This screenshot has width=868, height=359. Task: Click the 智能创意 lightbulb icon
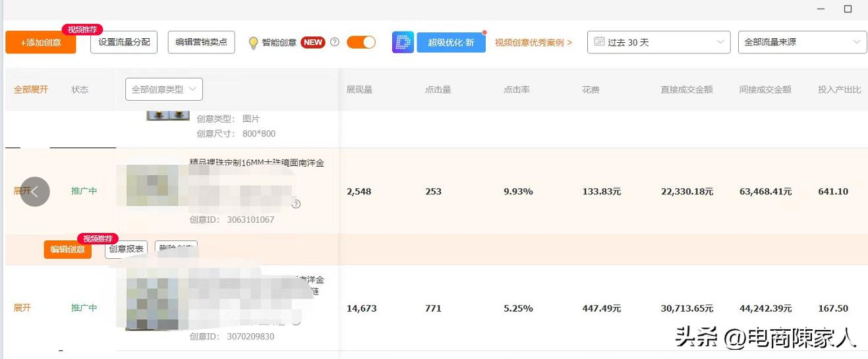pos(253,43)
